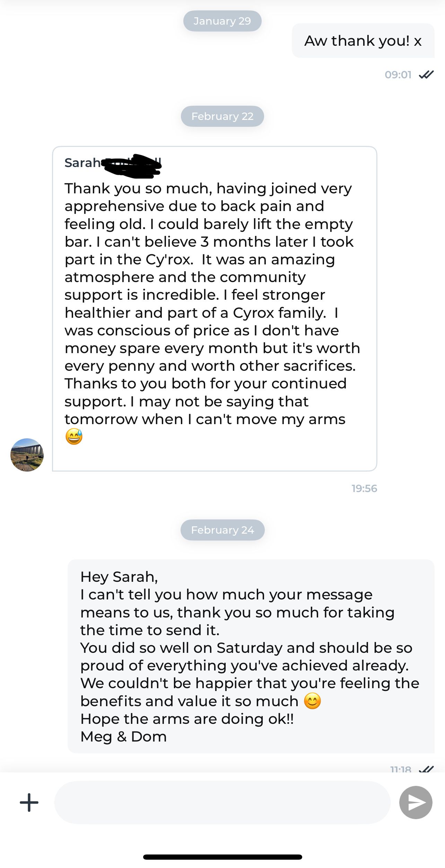Click the sweat-smile emoji in Sarah's message
This screenshot has width=445, height=868.
point(74,437)
